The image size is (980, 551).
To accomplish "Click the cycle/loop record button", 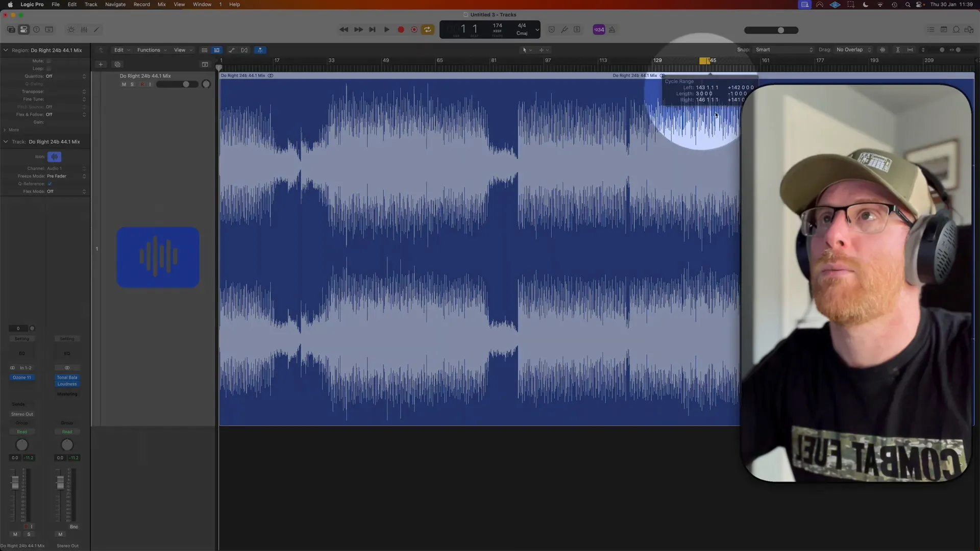I will 428,30.
